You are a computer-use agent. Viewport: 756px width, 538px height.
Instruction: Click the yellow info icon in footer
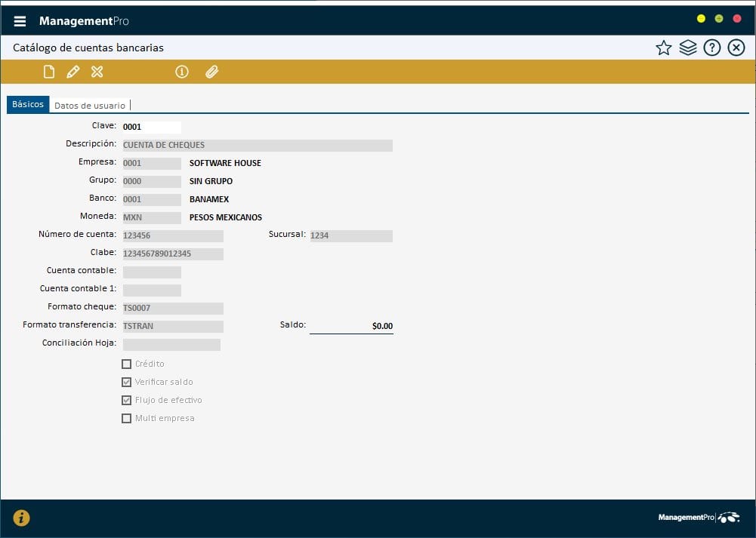click(21, 518)
